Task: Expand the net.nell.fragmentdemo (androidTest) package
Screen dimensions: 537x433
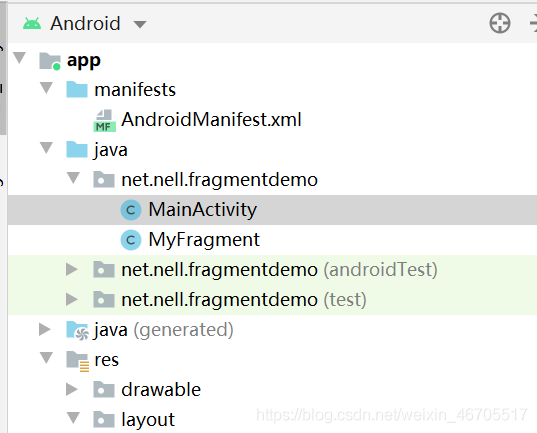Action: click(72, 269)
